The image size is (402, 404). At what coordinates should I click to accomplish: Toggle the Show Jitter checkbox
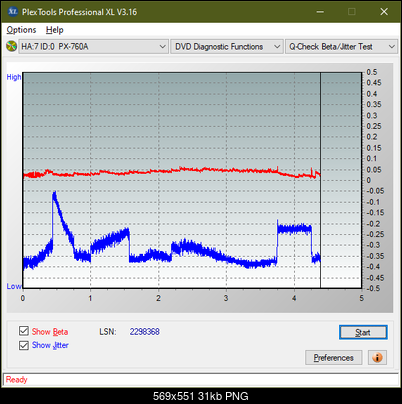[x=24, y=345]
